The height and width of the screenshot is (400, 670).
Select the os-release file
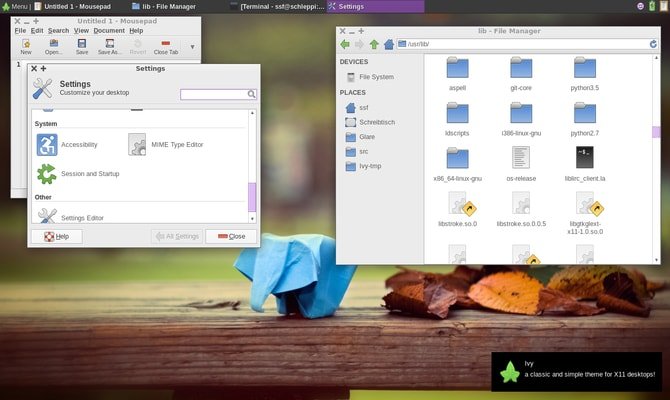point(521,164)
